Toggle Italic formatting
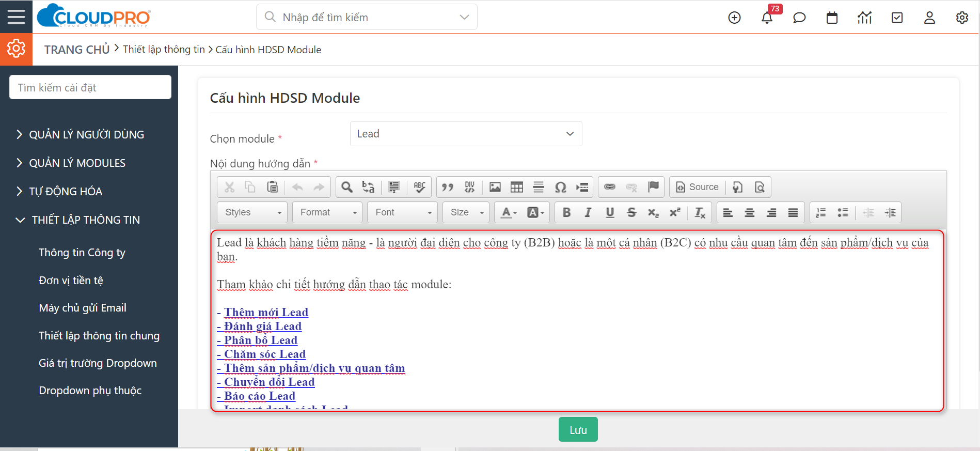980x451 pixels. pos(588,212)
